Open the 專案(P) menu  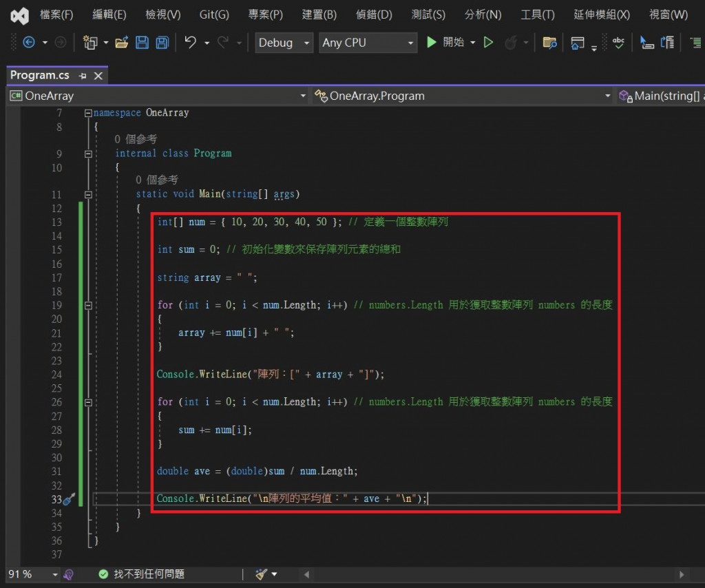click(x=265, y=15)
